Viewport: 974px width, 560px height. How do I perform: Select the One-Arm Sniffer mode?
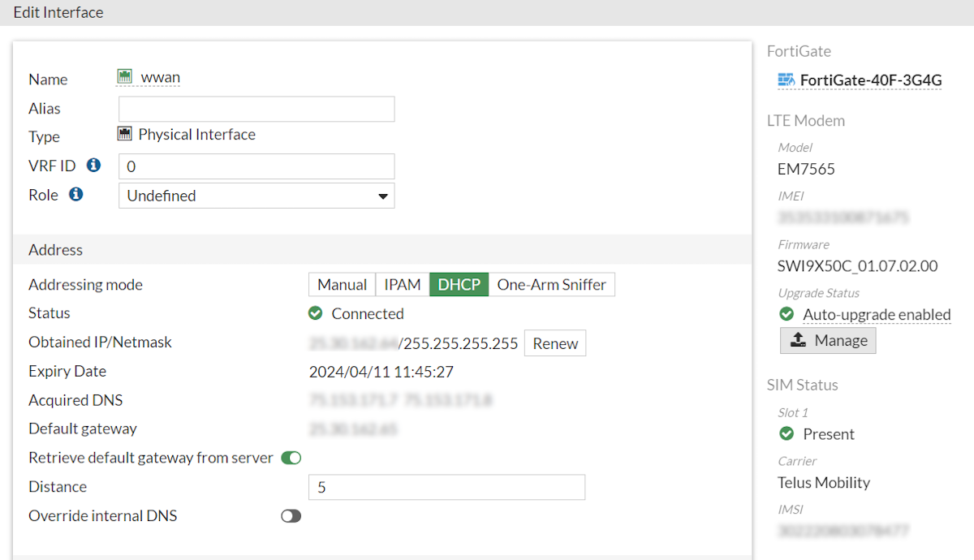[552, 284]
